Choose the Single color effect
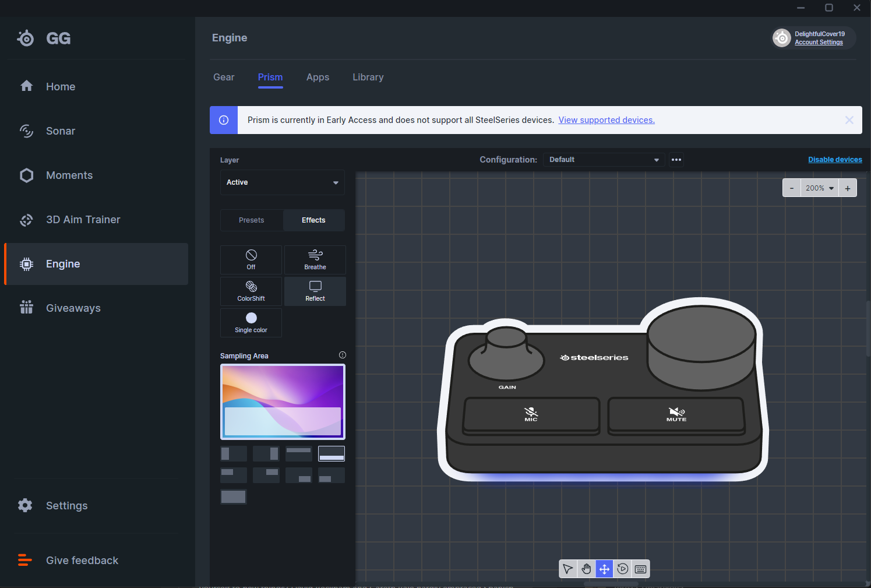The height and width of the screenshot is (588, 871). point(251,323)
